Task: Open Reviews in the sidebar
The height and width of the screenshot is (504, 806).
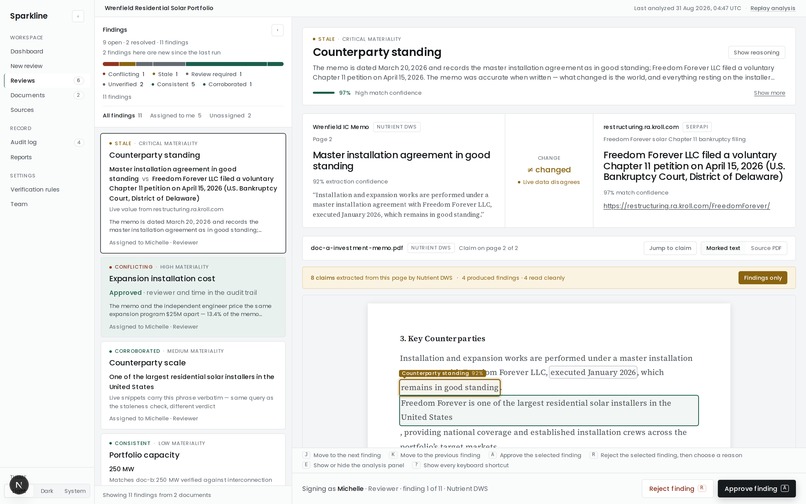Action: pyautogui.click(x=47, y=81)
